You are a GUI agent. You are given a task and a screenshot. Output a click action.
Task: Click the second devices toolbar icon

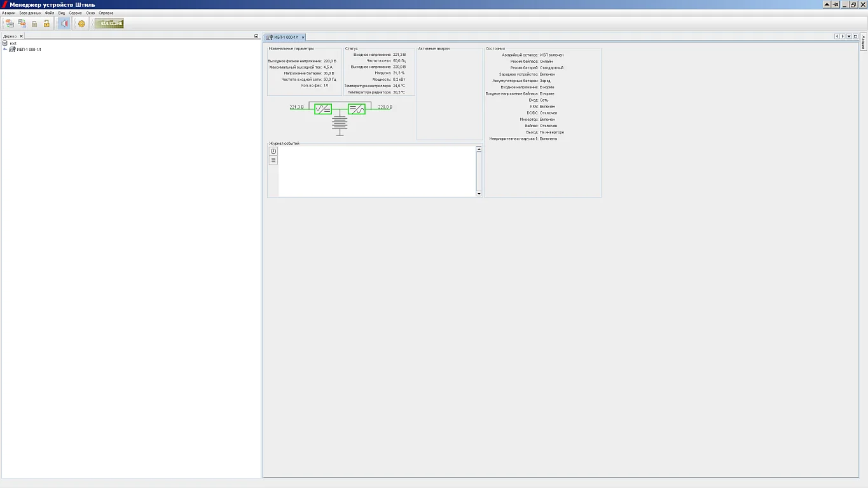coord(22,24)
